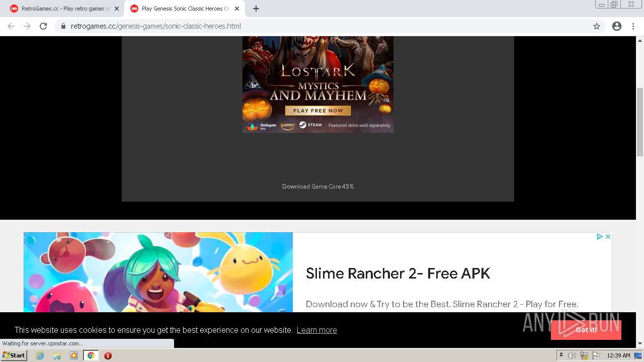Click the page vertical scrollbar thumb
644x362 pixels.
pos(640,122)
